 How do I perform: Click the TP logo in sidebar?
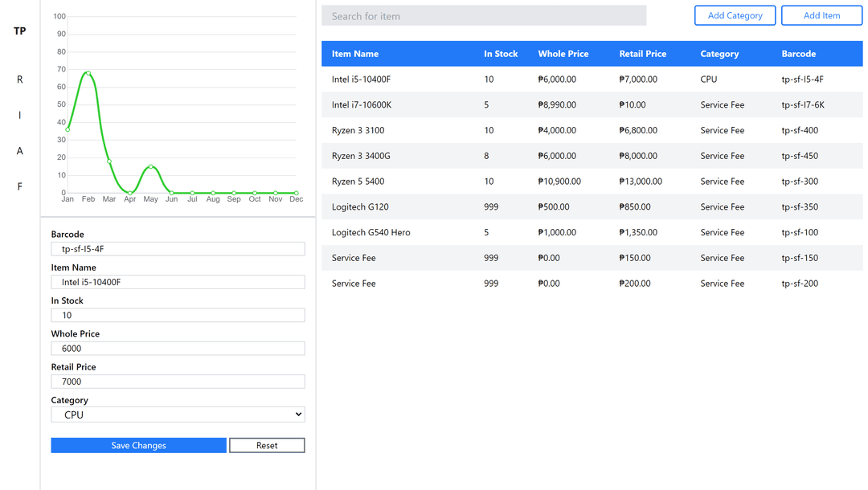coord(20,31)
